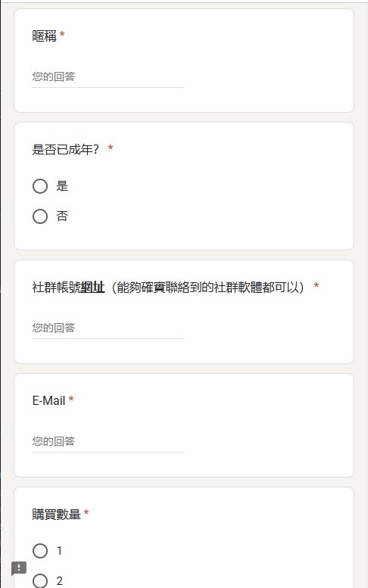This screenshot has width=368, height=588.
Task: Click the E-Mail question label
Action: tap(48, 401)
